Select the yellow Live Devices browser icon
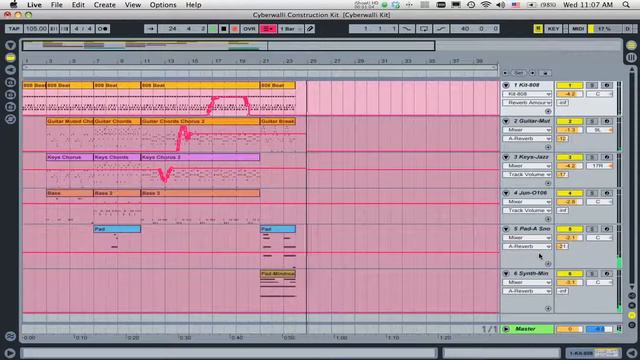The image size is (640, 360). [x=11, y=58]
